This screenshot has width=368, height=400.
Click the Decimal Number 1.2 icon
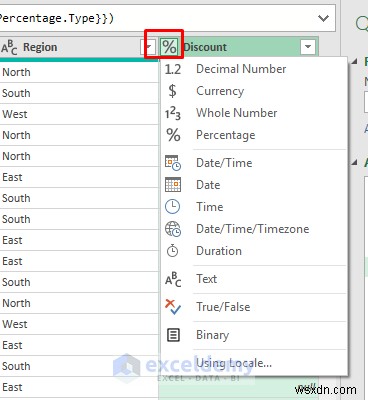pos(173,69)
